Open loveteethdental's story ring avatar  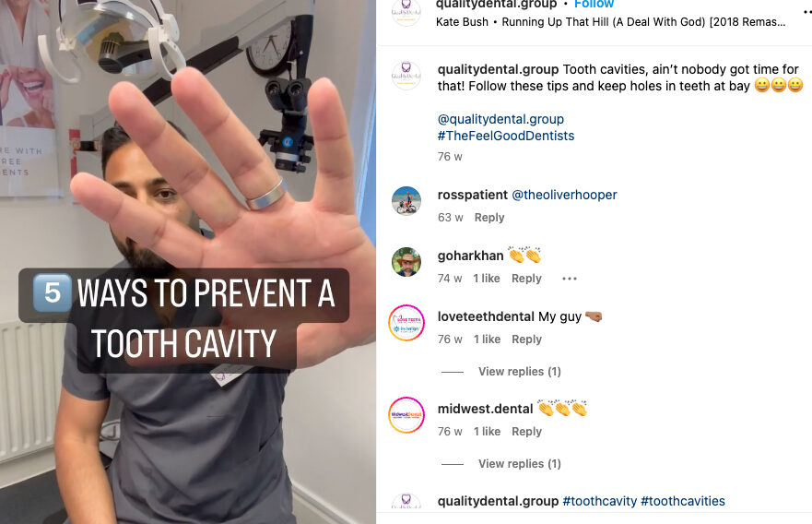click(x=406, y=322)
